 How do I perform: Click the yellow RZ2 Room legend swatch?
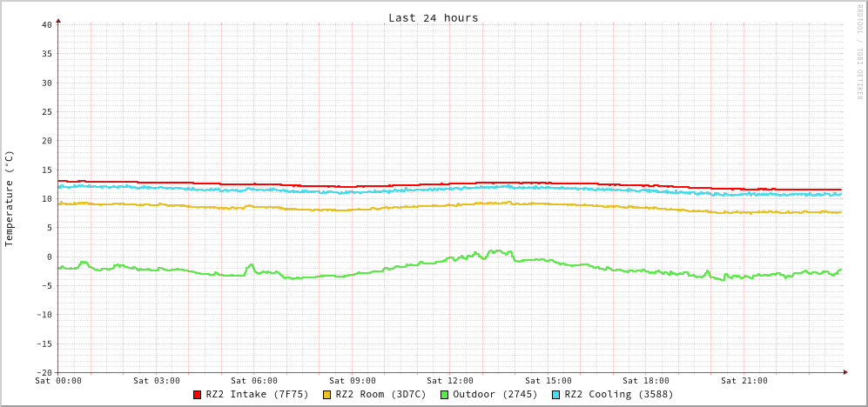pos(327,395)
